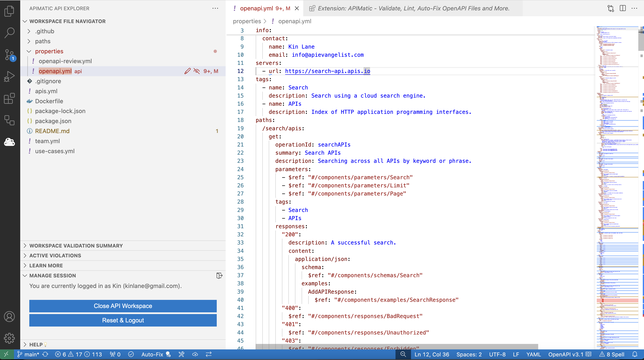
Task: Select the Run and Debug icon
Action: click(9, 76)
